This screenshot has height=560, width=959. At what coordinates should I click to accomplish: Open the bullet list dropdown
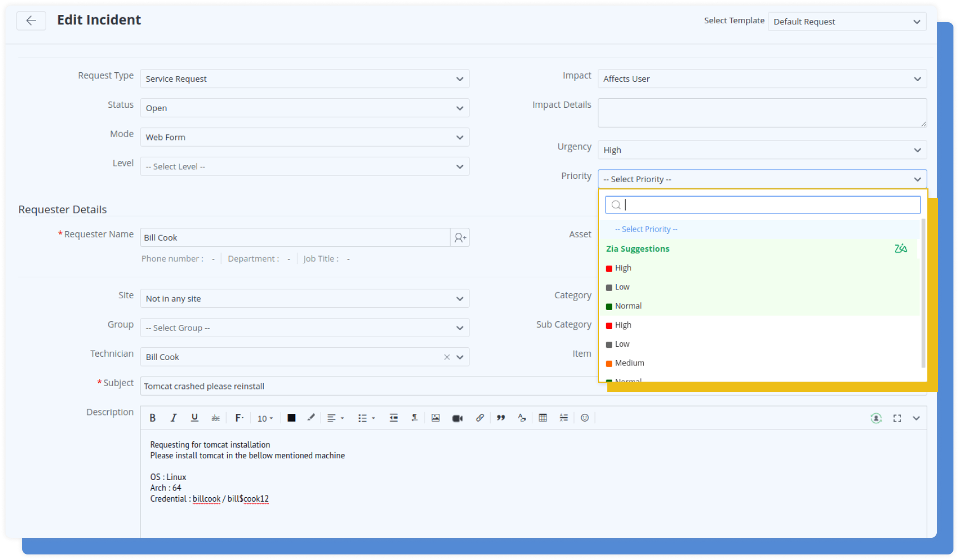[x=366, y=418]
